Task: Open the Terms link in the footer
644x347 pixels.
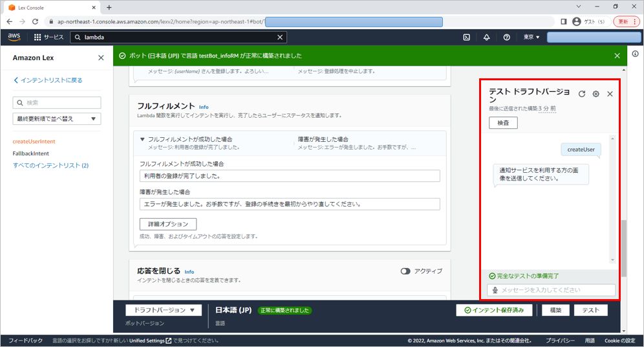Action: (590, 341)
